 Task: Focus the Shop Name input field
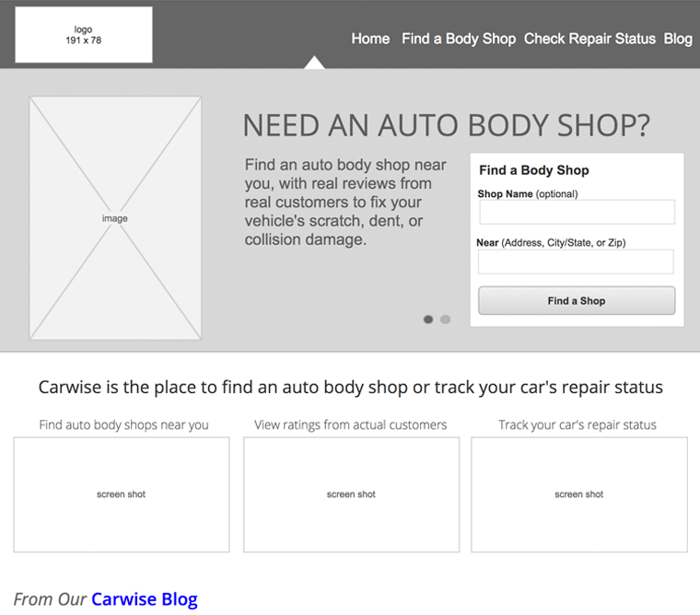577,212
